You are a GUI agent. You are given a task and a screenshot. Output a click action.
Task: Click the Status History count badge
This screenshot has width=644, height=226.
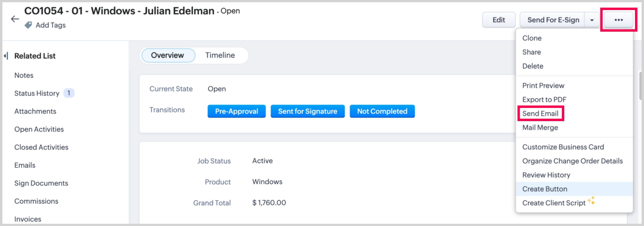69,93
